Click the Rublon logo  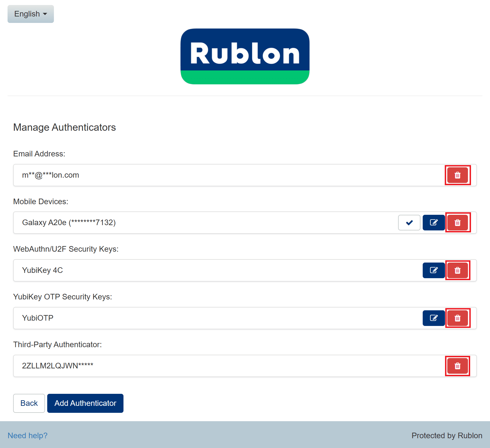(245, 56)
